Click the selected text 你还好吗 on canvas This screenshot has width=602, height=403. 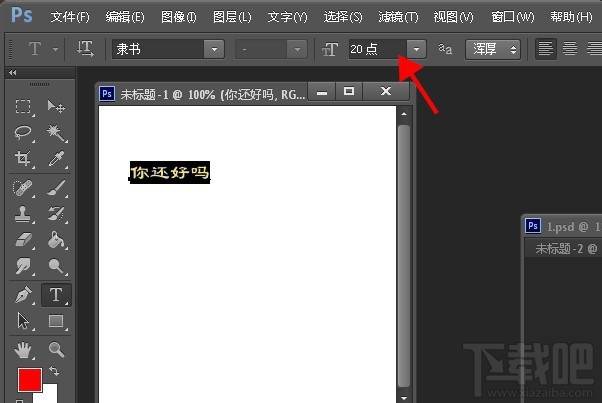170,172
